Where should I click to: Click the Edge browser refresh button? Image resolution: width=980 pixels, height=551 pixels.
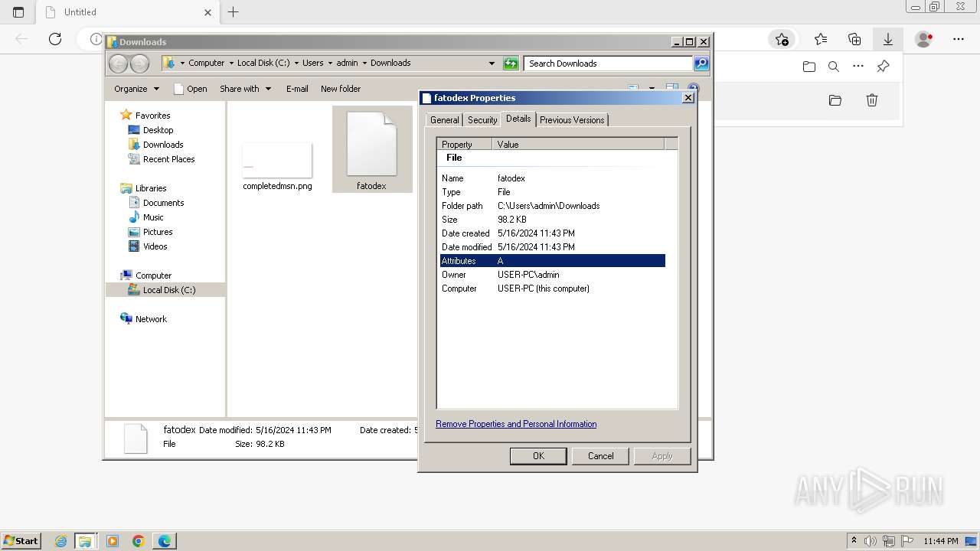click(55, 39)
